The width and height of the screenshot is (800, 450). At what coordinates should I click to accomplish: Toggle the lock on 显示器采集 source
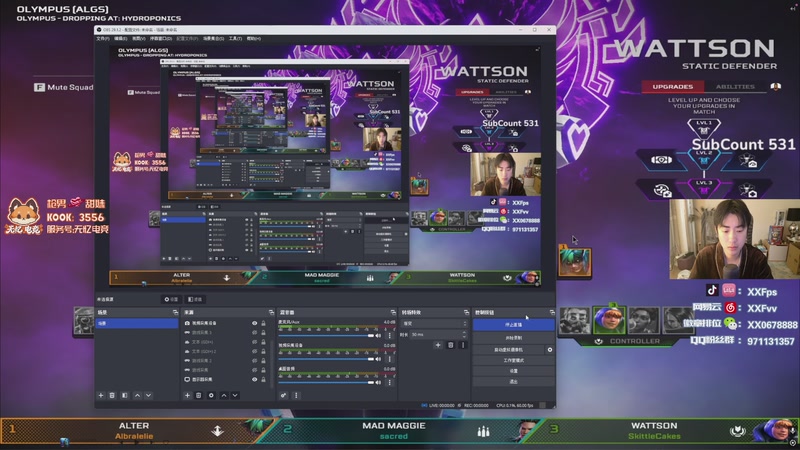pyautogui.click(x=263, y=380)
